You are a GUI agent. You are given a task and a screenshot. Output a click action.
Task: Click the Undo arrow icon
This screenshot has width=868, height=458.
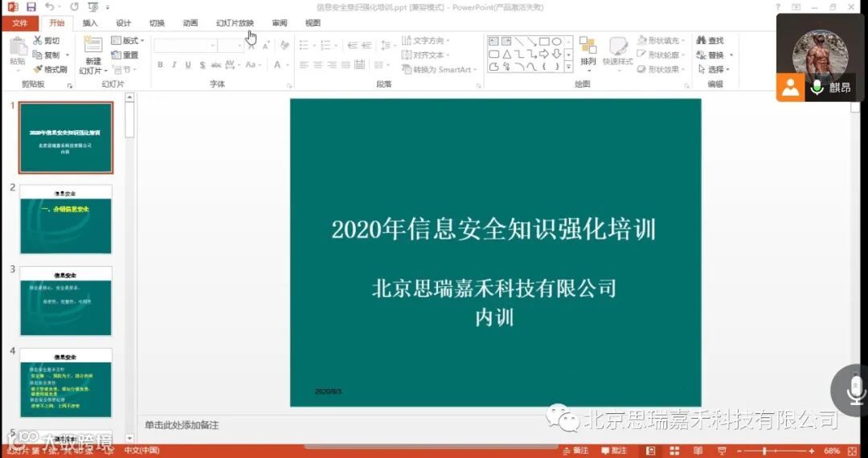tap(49, 7)
